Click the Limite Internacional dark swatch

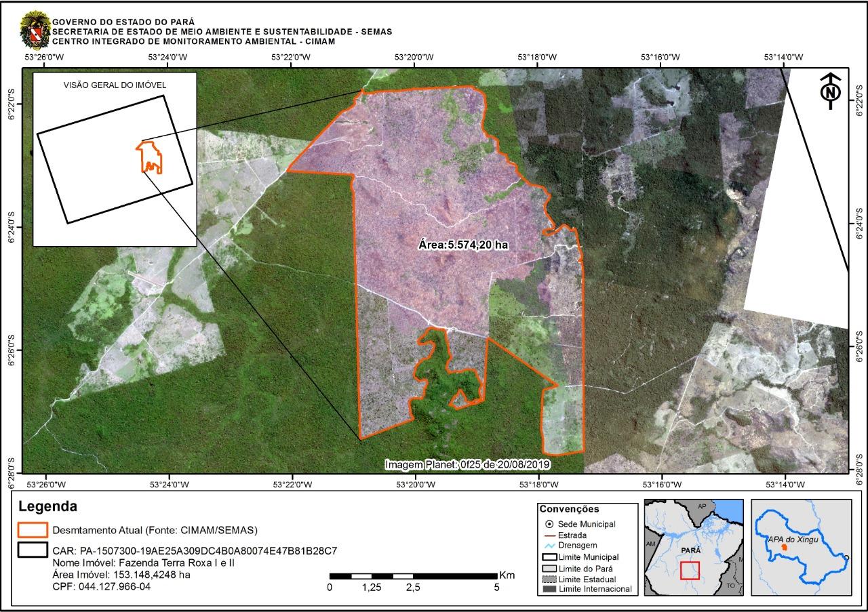tap(549, 590)
